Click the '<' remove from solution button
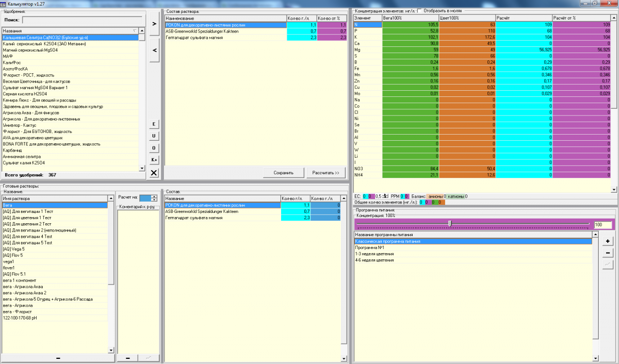Viewport: 619px width, 364px height. tap(154, 50)
